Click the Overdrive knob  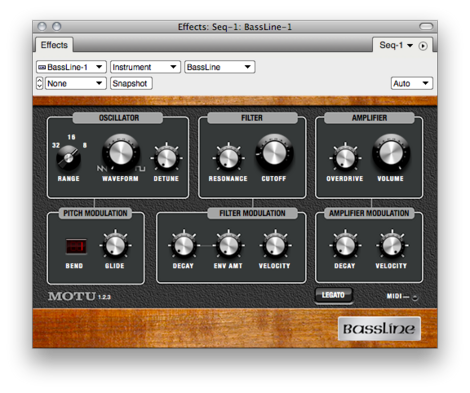coord(345,158)
